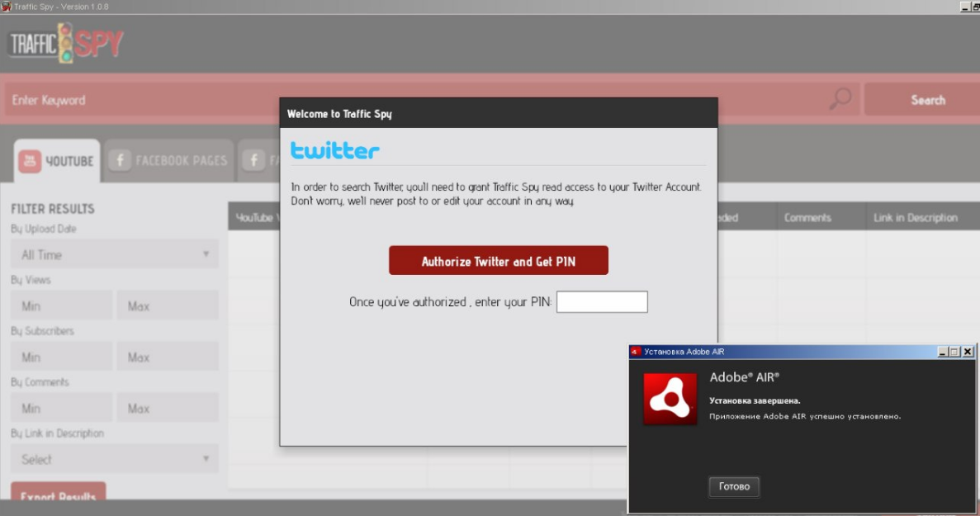Switch to the Facebook Pages tab
This screenshot has width=980, height=516.
170,161
